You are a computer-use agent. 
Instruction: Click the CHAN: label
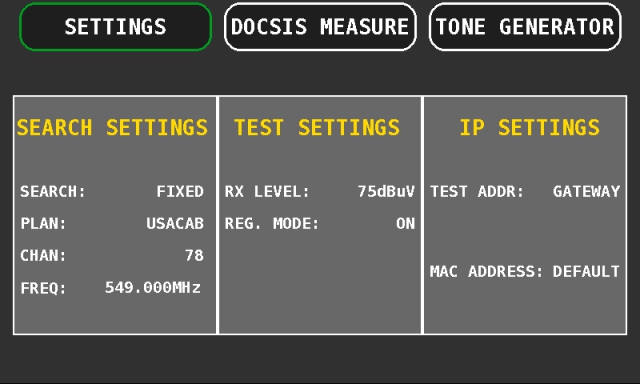tap(43, 256)
